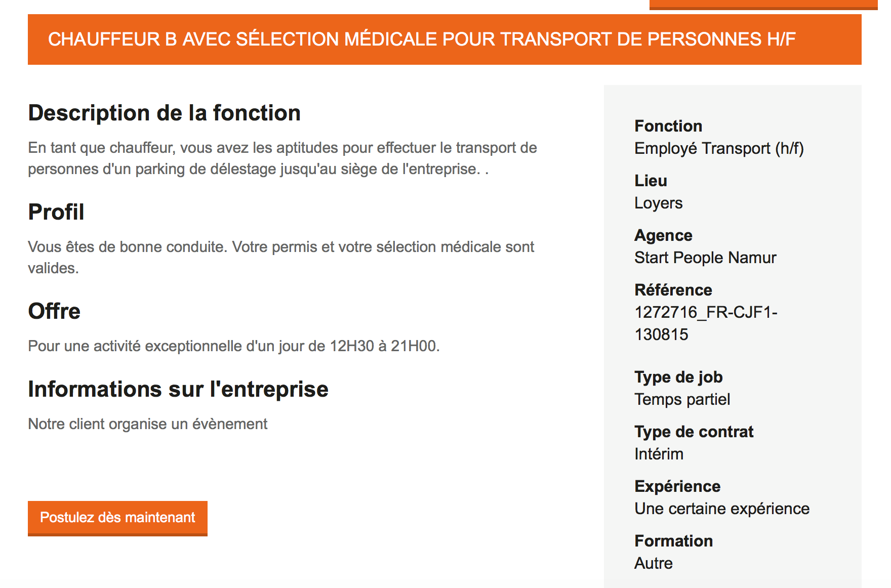891x588 pixels.
Task: Click the Temps partiel job type
Action: click(682, 399)
